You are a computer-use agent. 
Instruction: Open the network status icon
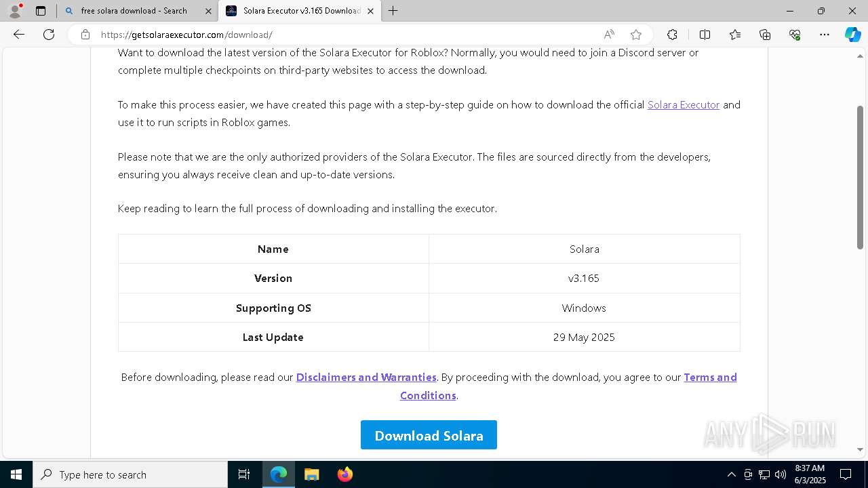764,474
